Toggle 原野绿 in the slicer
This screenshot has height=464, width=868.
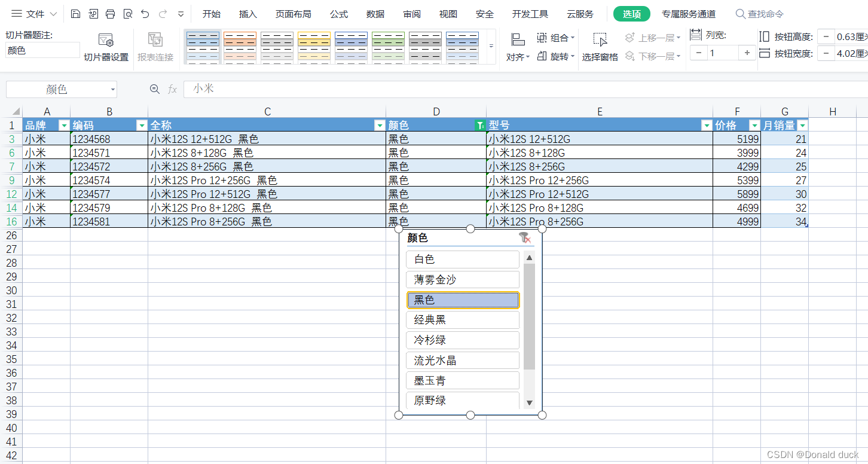[462, 400]
